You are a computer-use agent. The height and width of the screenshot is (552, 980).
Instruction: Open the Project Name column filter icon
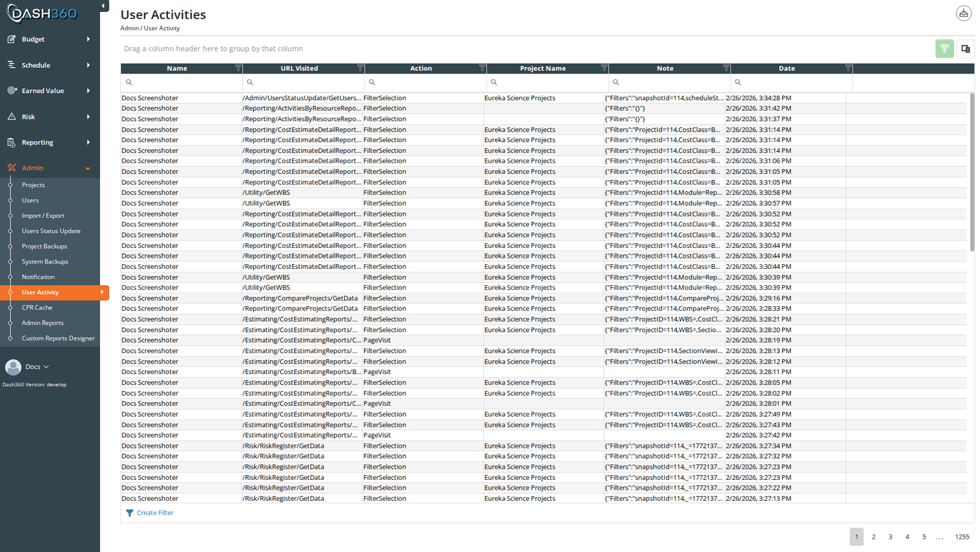pos(603,69)
